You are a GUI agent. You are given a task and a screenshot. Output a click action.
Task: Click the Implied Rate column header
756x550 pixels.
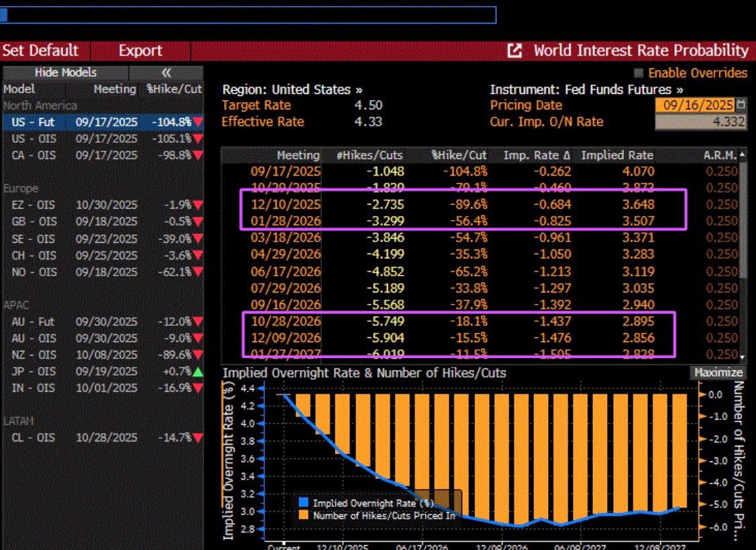point(616,155)
